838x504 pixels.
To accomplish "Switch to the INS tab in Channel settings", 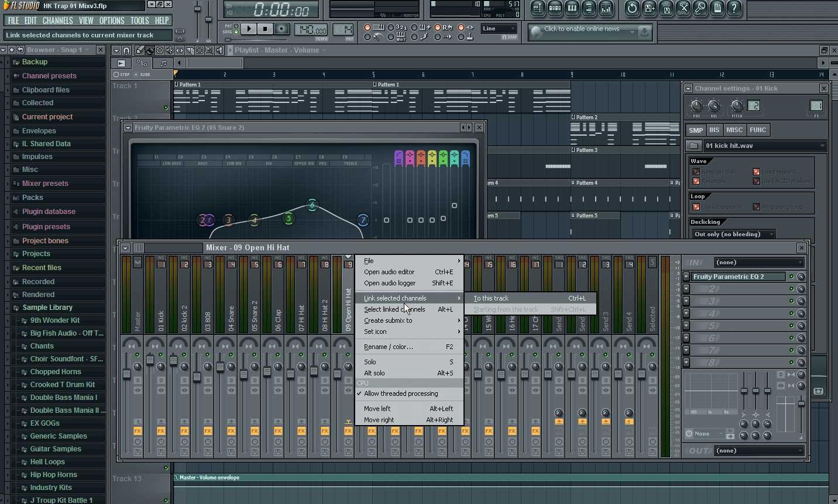I will (x=714, y=130).
